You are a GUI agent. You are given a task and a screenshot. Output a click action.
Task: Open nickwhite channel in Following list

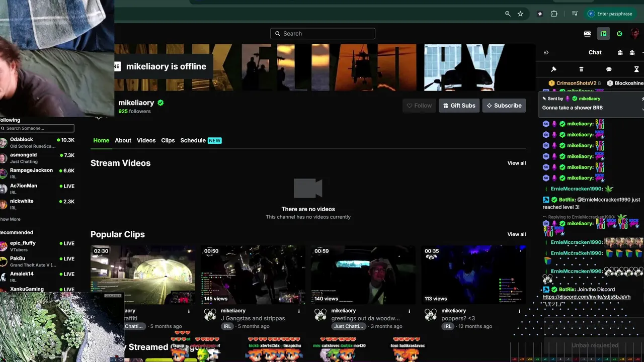point(37,204)
